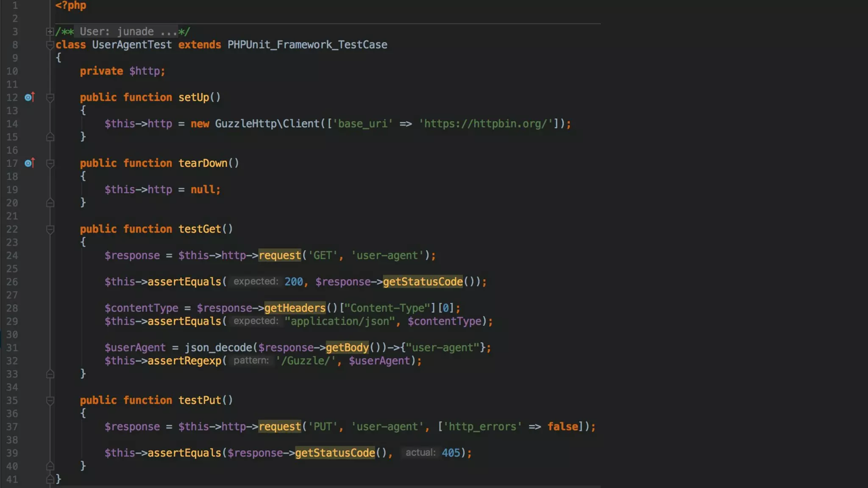868x488 pixels.
Task: Click the highlighted getBody method call
Action: click(347, 348)
